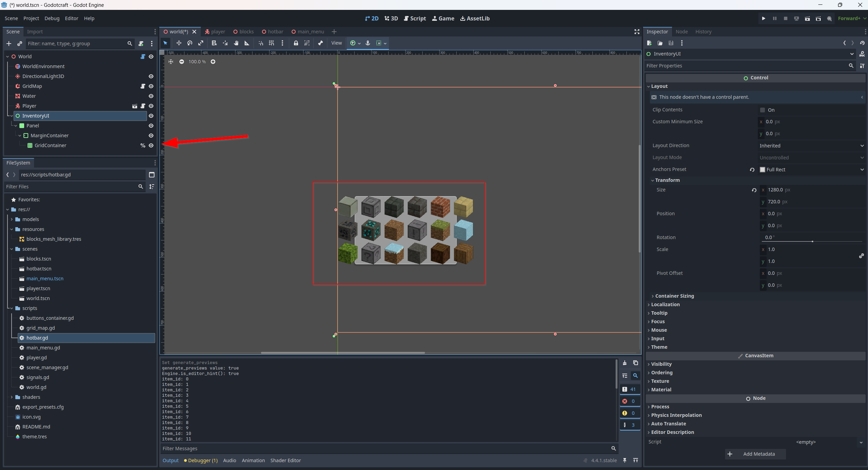Expand the Visibility section

[661, 364]
